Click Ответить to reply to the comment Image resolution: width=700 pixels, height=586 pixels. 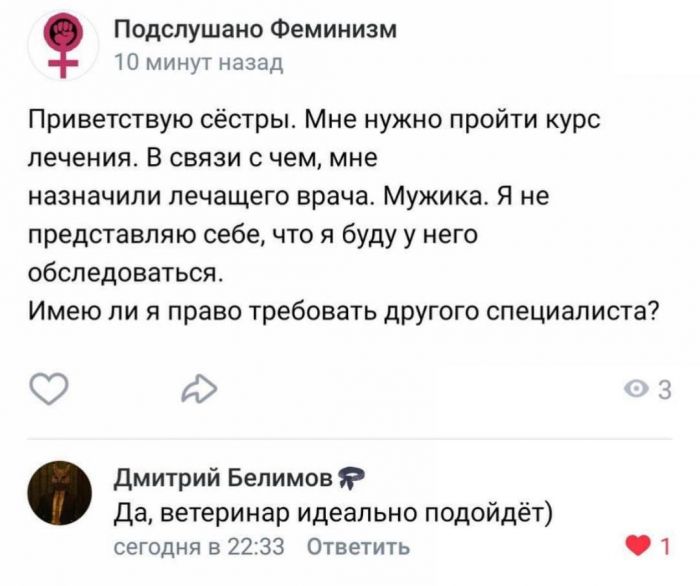click(x=357, y=547)
